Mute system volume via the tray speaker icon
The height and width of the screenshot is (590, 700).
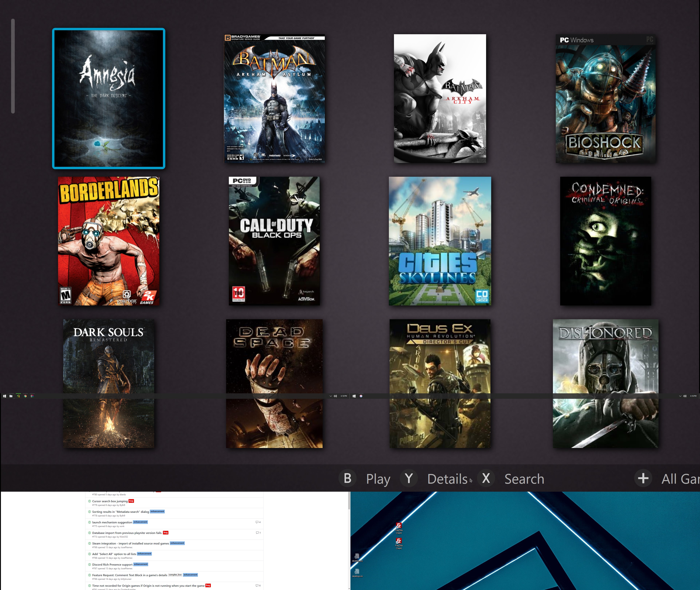coord(335,396)
